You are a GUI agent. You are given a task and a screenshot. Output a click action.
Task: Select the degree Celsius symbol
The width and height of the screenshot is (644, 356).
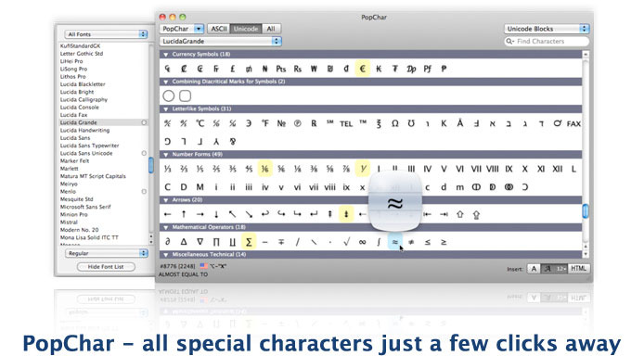(200, 123)
